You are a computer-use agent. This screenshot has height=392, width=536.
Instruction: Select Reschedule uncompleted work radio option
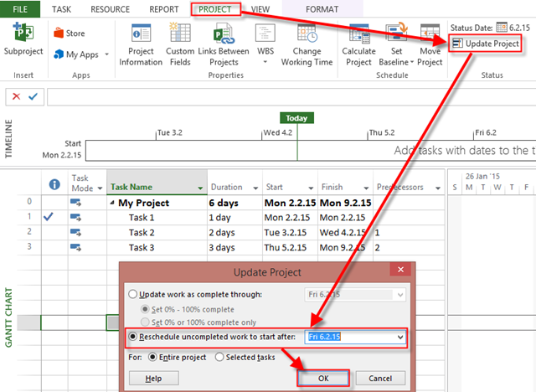[x=131, y=337]
